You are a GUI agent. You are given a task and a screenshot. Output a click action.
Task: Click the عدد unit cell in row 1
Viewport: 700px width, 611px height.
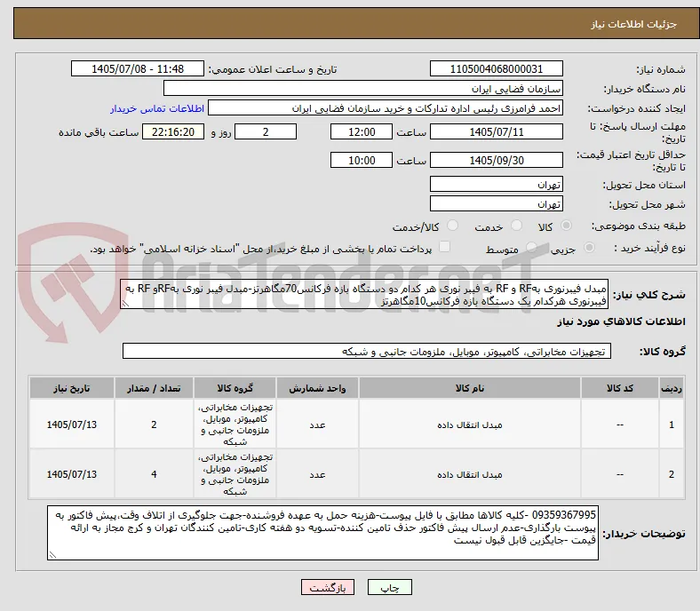tap(317, 425)
